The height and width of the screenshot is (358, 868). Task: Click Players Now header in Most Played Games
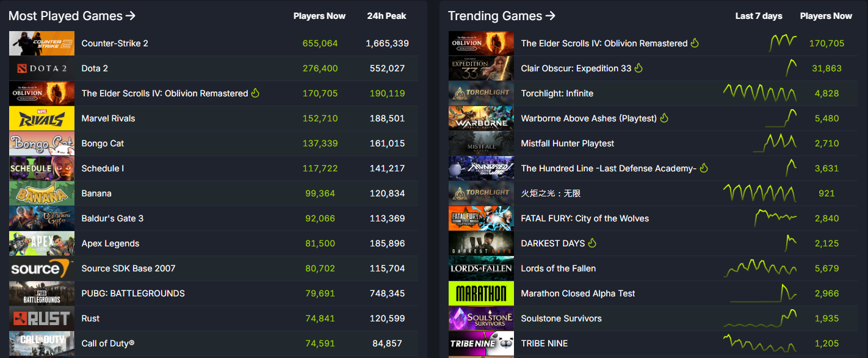[x=319, y=16]
